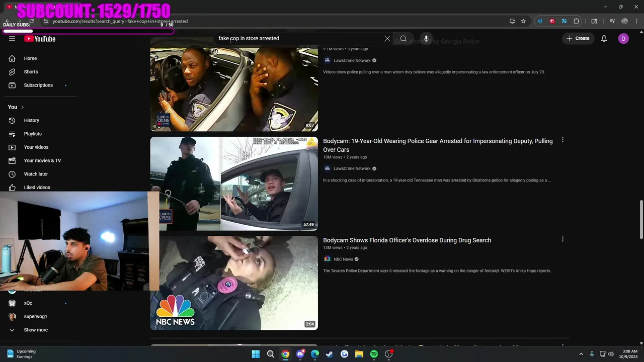The height and width of the screenshot is (362, 644).
Task: Click the red circular extension icon
Action: tap(552, 21)
